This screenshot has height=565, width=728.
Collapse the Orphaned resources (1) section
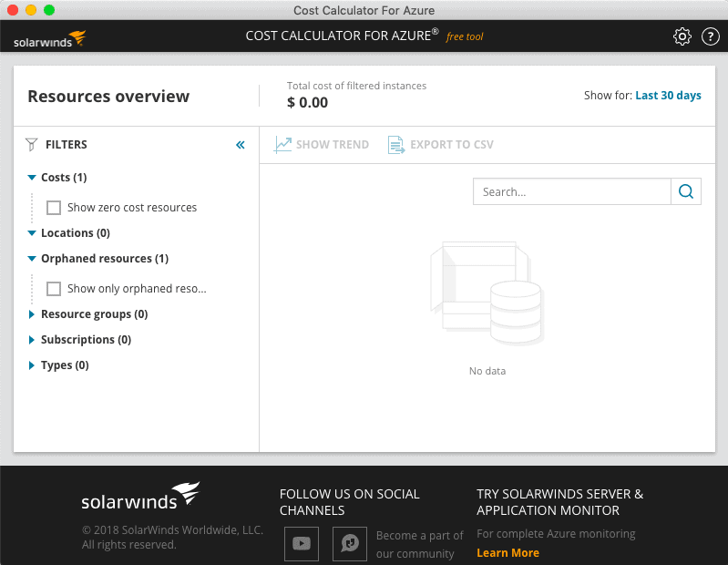point(32,259)
